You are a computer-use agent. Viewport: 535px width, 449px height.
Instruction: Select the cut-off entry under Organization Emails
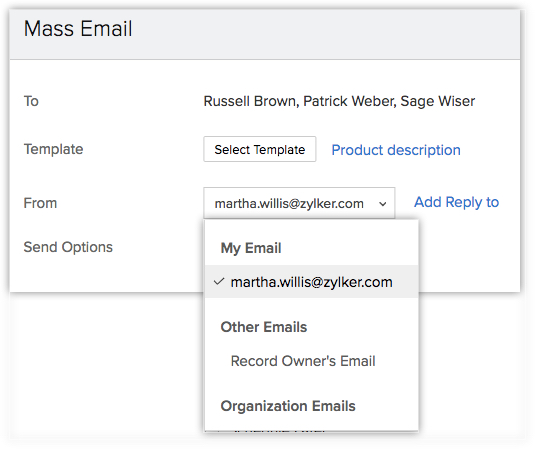click(x=280, y=431)
